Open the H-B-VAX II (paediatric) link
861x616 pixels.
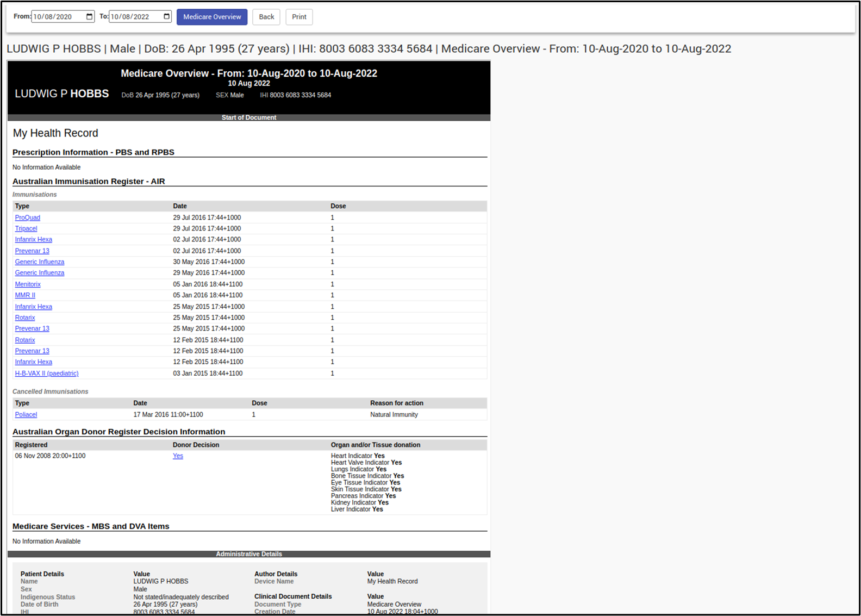pyautogui.click(x=47, y=374)
